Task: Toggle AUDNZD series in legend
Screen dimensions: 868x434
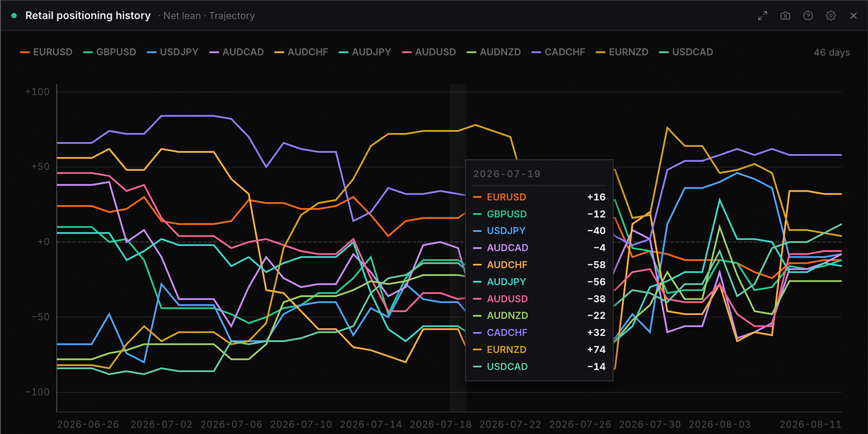Action: pyautogui.click(x=494, y=52)
